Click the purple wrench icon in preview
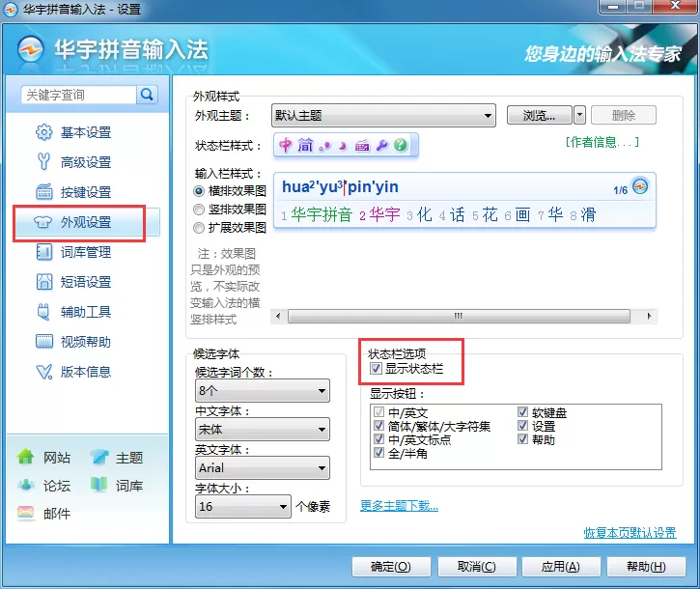Viewport: 700px width, 589px height. pos(381,145)
